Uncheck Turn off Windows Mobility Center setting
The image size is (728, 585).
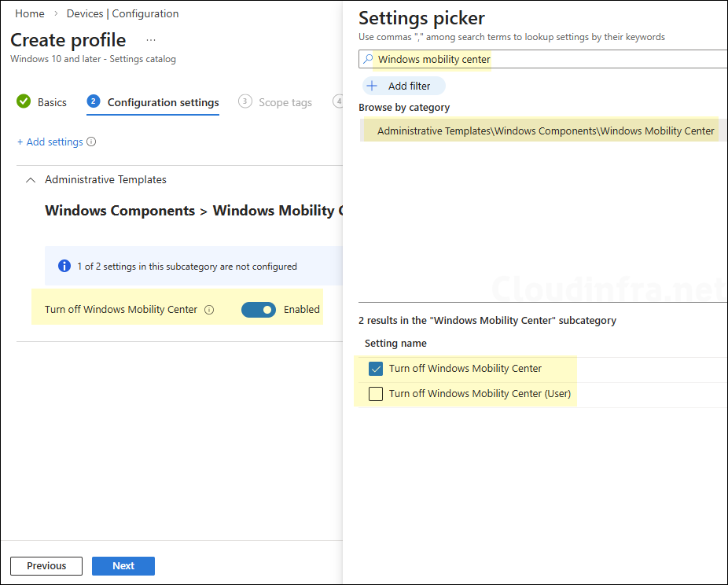coord(376,368)
